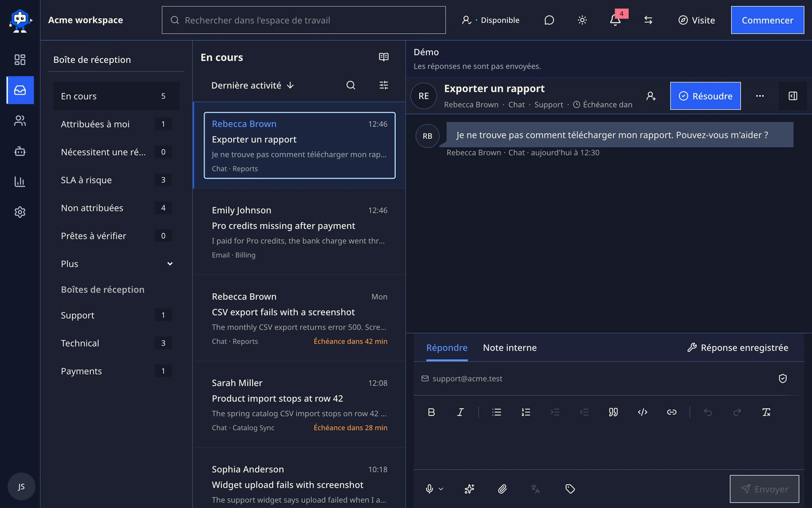Select Rebecca Brown's Exporter un rapport conversation
The image size is (812, 508).
[x=299, y=146]
